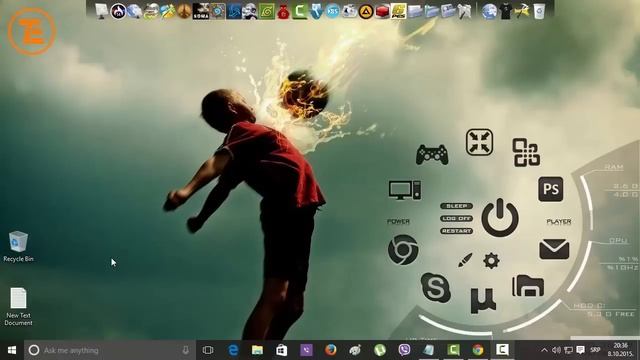Viewport: 640px width, 360px height.
Task: Open the clock showing 20:36
Action: 620,350
